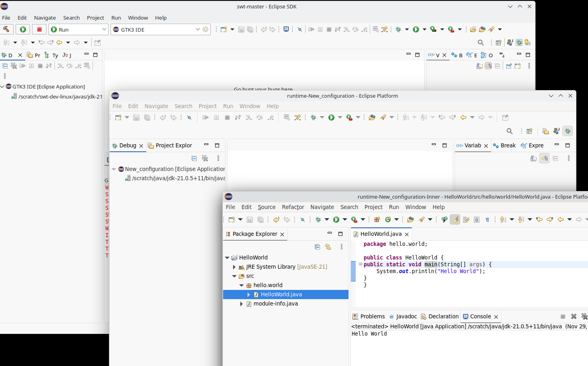Expand the JRE System Library node

pos(234,267)
